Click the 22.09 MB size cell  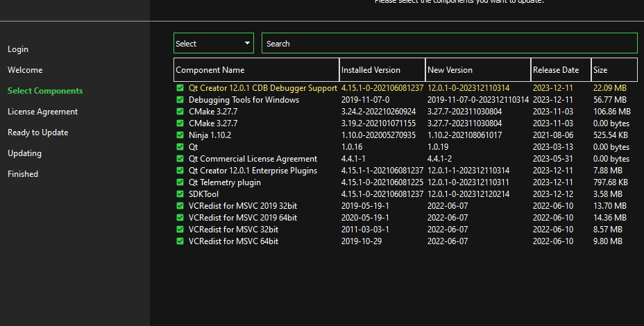point(610,88)
